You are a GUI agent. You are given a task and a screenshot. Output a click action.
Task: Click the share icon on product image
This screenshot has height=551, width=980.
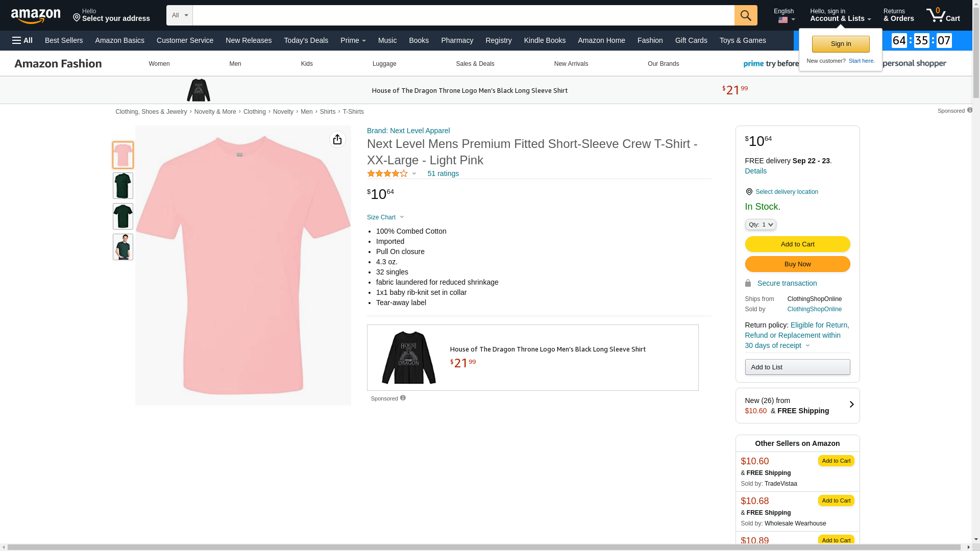point(337,139)
